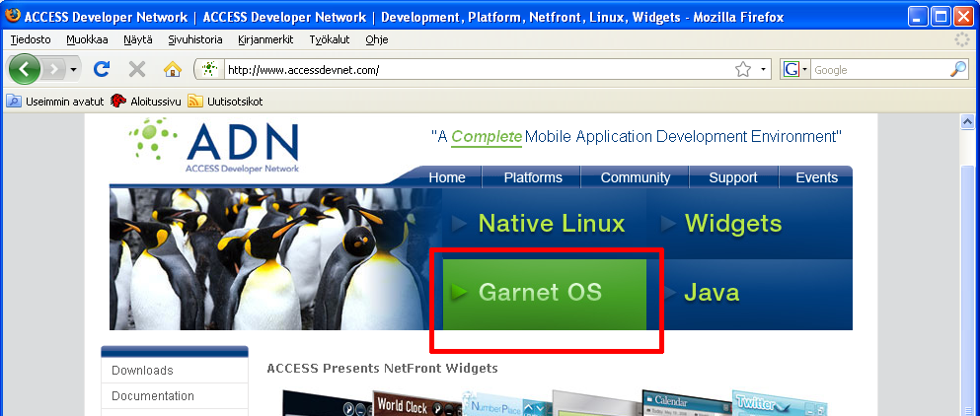The height and width of the screenshot is (416, 980).
Task: Open the Sivuhistoria menu
Action: (195, 39)
